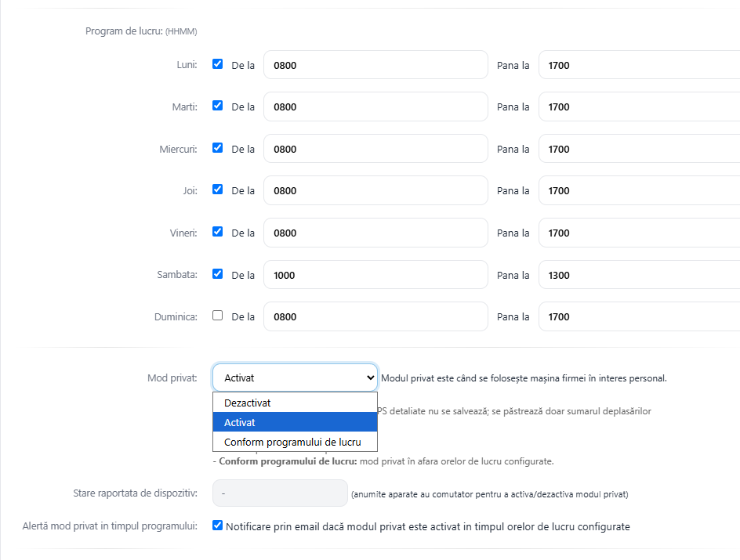
Task: Enable the Duminica workday checkbox
Action: (x=218, y=316)
